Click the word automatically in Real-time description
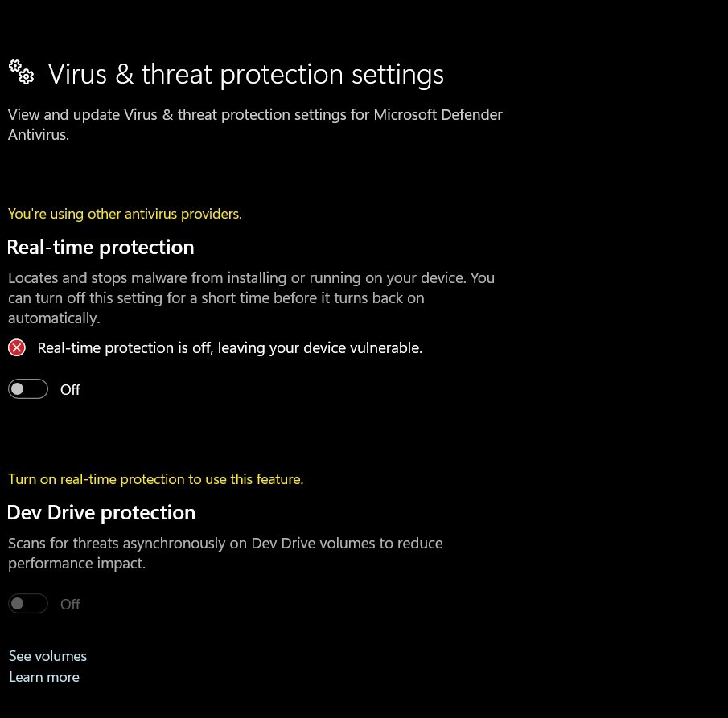This screenshot has height=718, width=728. (x=54, y=318)
